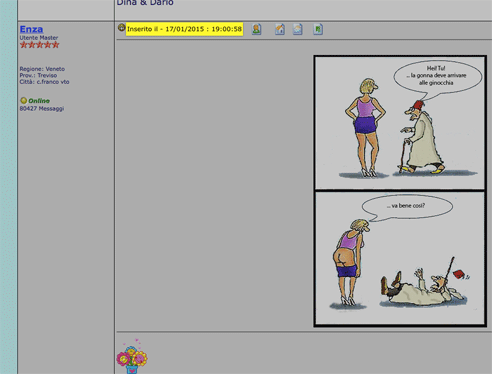Click the Dina & Dario signature text

tap(145, 3)
